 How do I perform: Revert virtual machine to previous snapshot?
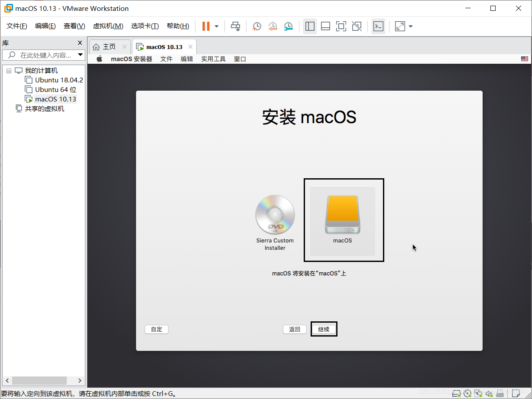tap(272, 26)
